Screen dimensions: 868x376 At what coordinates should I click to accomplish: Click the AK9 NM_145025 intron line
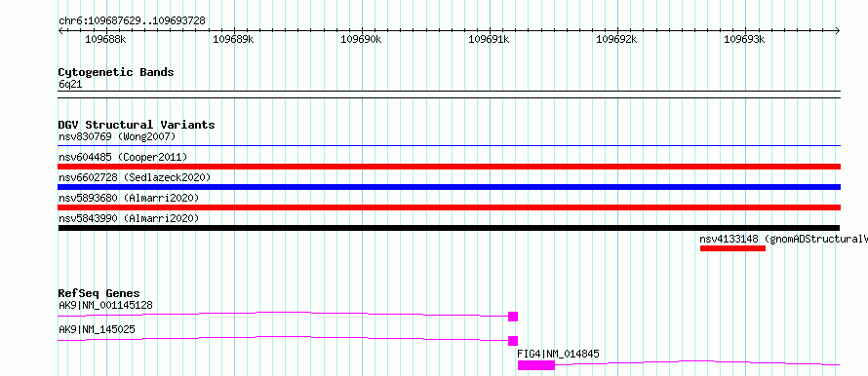click(x=283, y=338)
